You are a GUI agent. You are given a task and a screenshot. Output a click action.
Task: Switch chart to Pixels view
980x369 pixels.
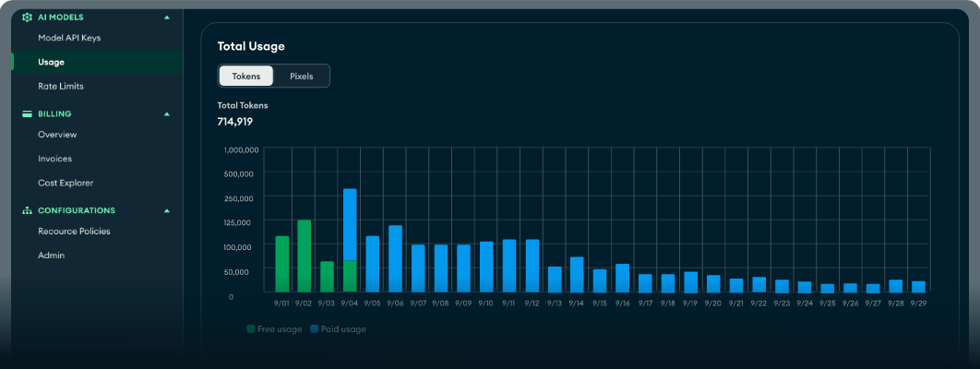(301, 76)
